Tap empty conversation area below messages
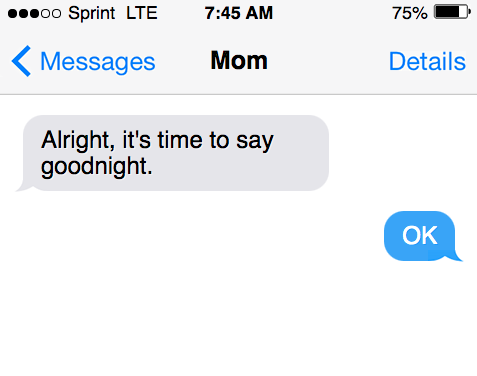This screenshot has height=376, width=477. (238, 317)
